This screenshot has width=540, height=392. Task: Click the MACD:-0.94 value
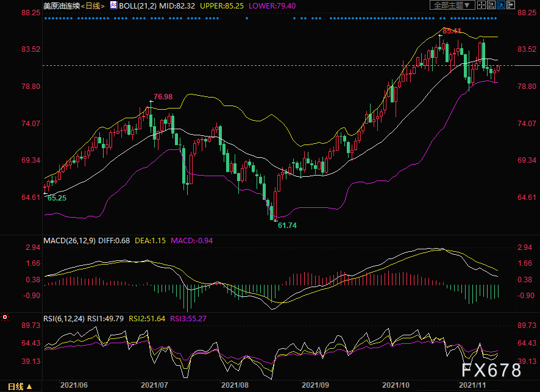[x=192, y=240]
